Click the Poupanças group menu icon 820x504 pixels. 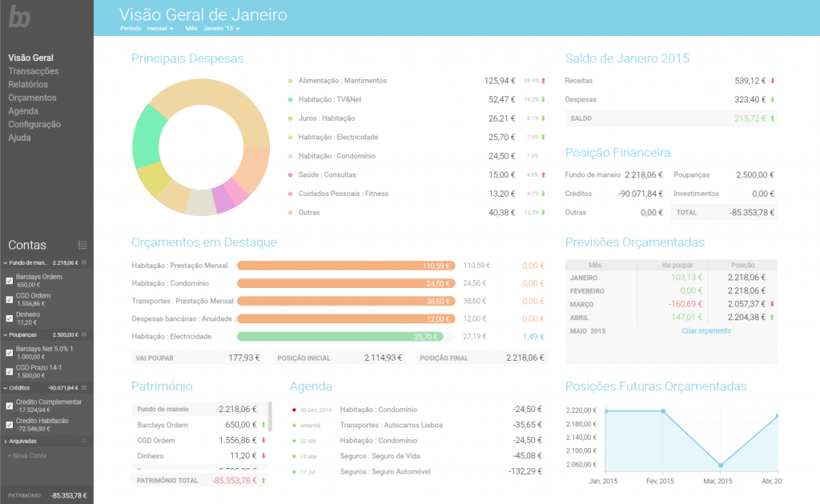[84, 335]
